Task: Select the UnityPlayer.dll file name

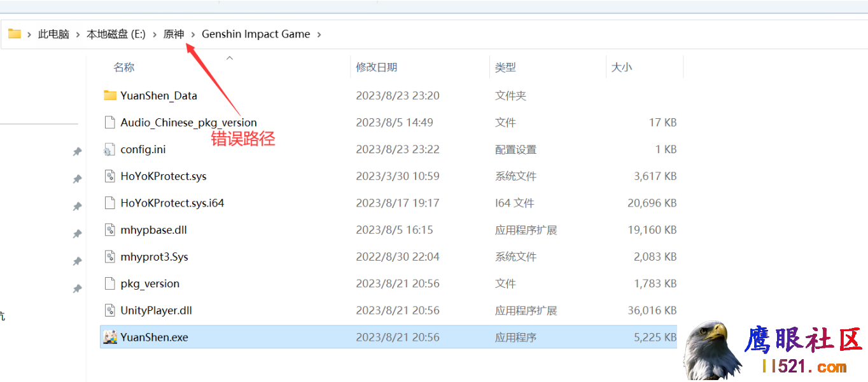Action: [156, 310]
